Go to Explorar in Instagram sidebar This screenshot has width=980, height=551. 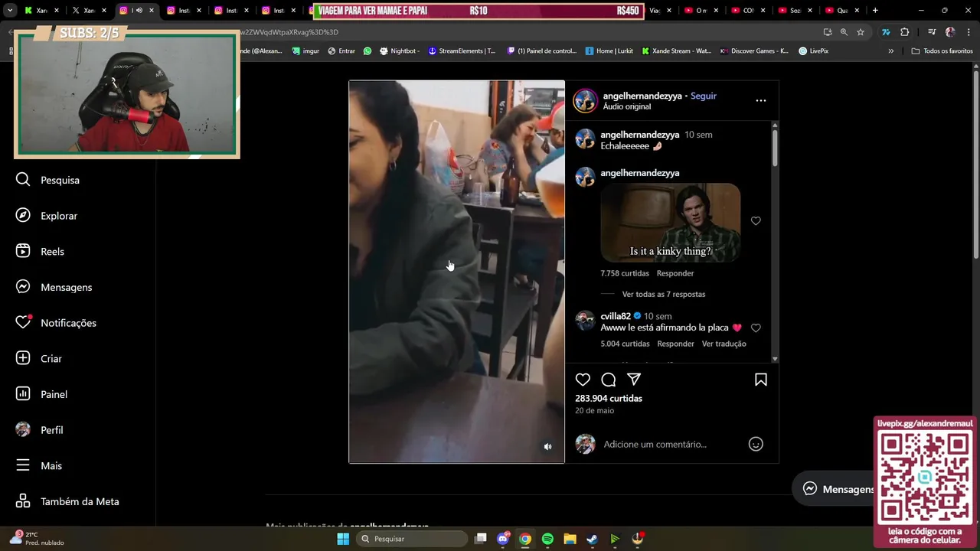[x=47, y=216]
